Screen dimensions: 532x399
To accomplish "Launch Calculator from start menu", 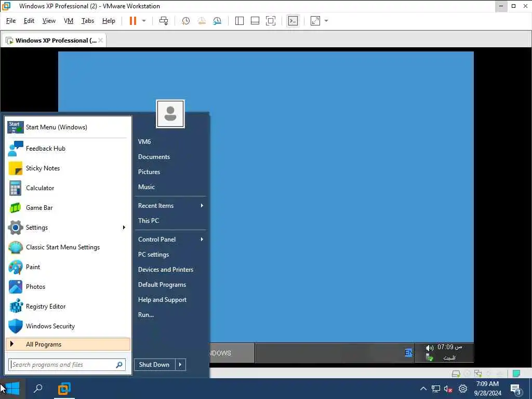I will (x=68, y=188).
